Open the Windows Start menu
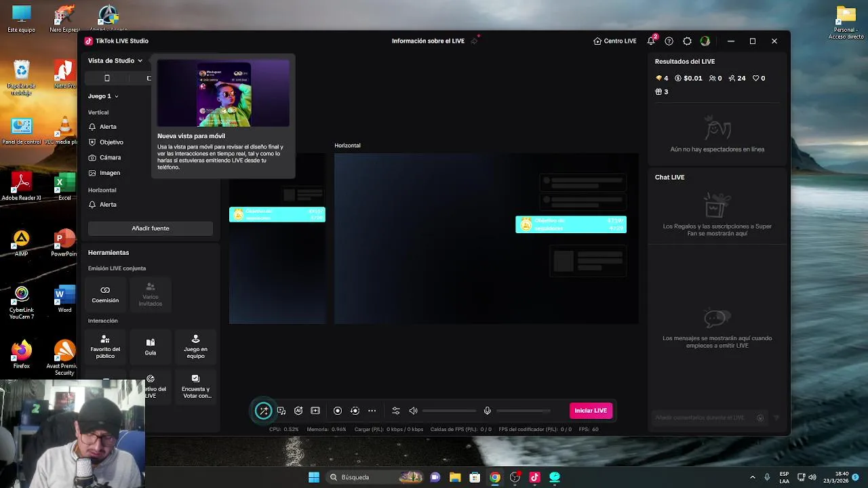This screenshot has height=488, width=868. click(x=314, y=477)
